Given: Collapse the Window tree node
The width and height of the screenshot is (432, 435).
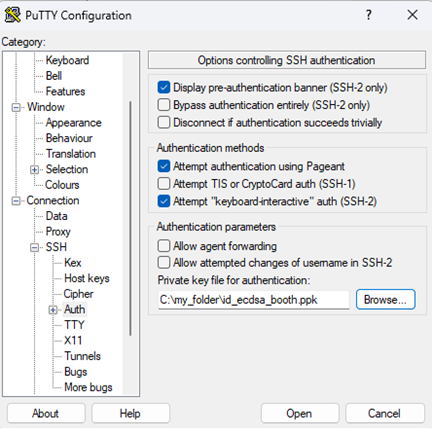Looking at the screenshot, I should (16, 108).
